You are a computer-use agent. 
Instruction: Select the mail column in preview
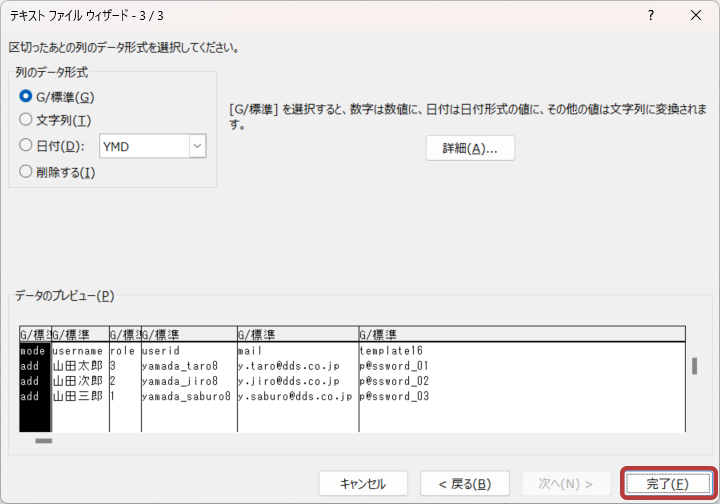[297, 351]
